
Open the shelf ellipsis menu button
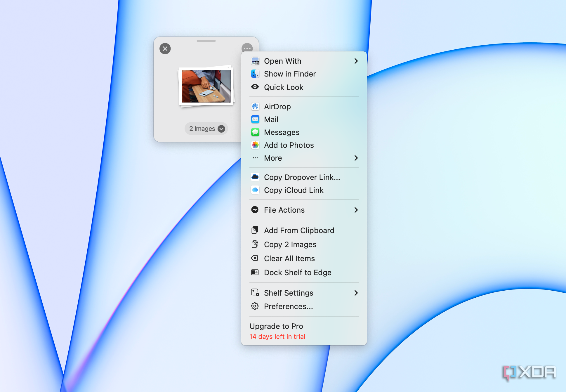[x=247, y=48]
